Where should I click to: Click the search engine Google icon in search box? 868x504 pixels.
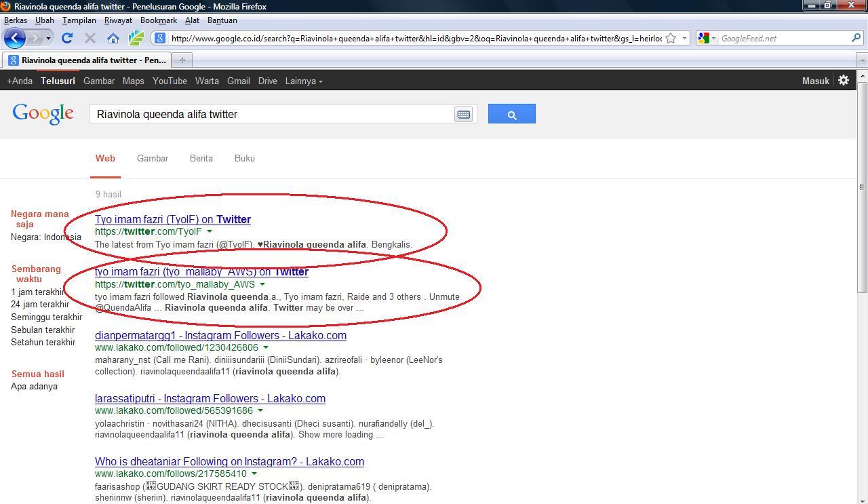tap(703, 38)
